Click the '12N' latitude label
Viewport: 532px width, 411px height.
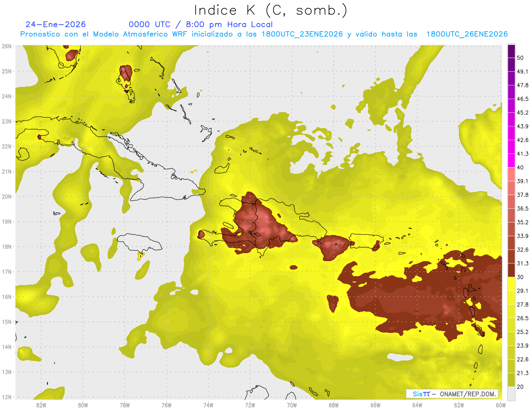(6, 397)
